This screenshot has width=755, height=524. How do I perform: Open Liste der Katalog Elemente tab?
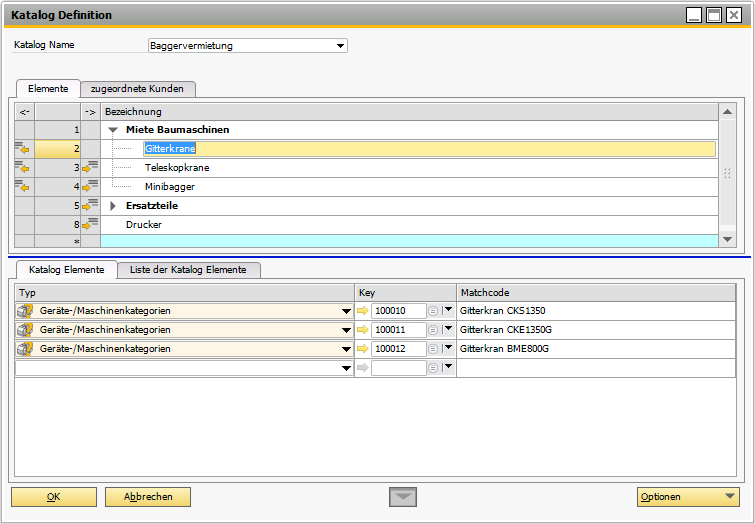click(189, 269)
